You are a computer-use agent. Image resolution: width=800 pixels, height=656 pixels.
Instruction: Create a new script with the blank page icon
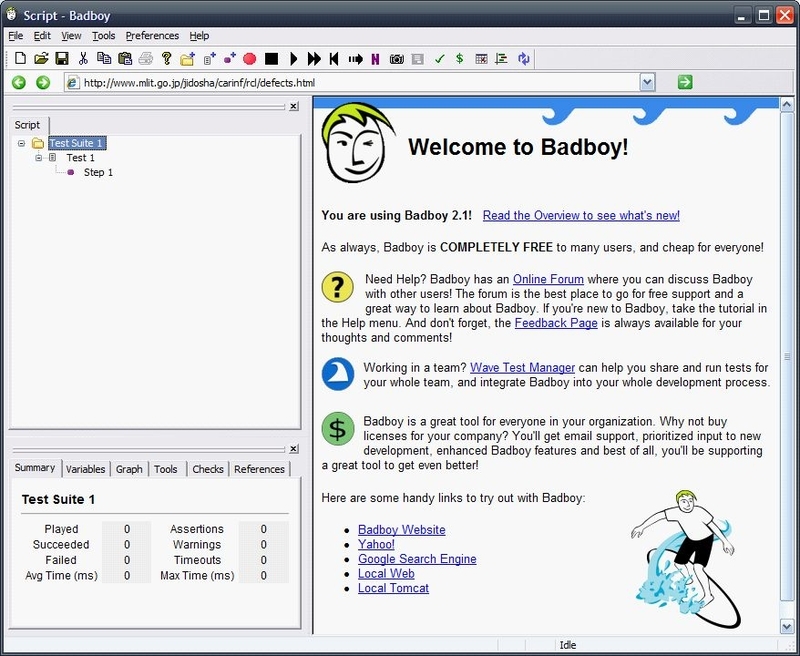(20, 59)
